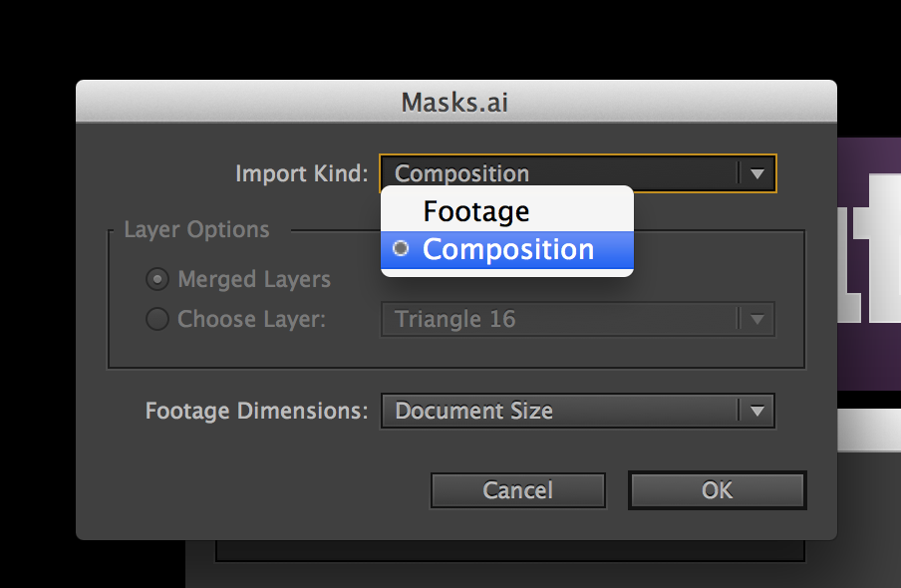Click the Footage Dimensions dropdown arrow icon

757,411
